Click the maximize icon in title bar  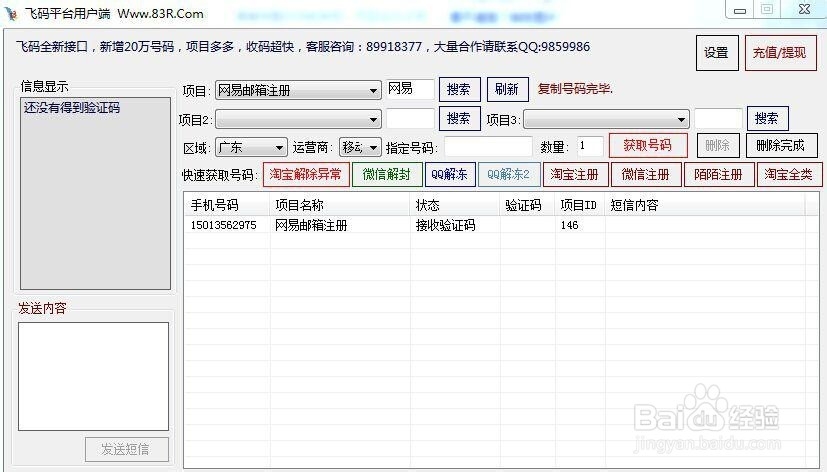(767, 9)
